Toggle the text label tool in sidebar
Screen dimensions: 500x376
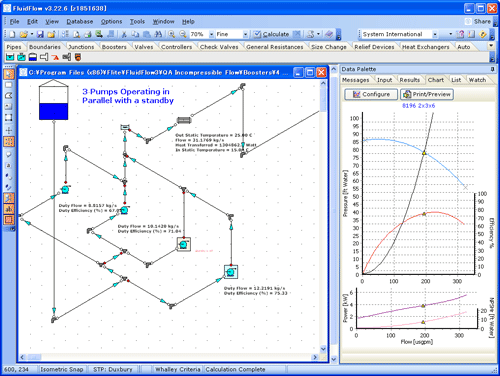9,209
